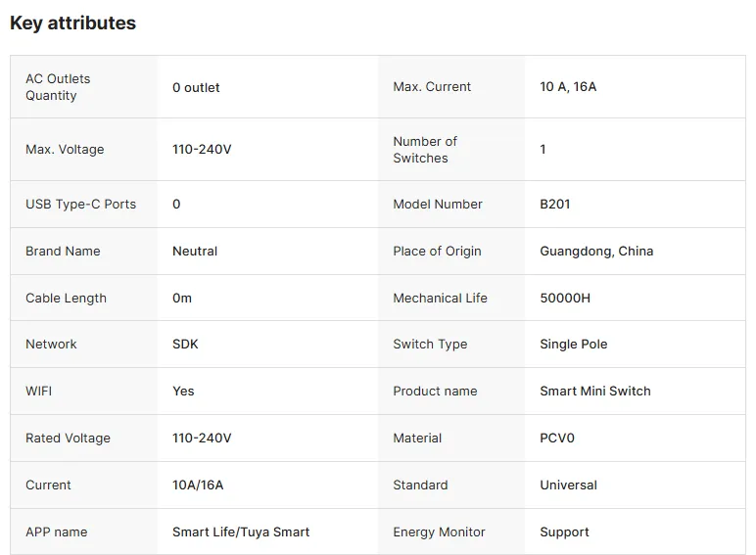The width and height of the screenshot is (756, 555).
Task: Click the SDK network value
Action: click(x=185, y=345)
